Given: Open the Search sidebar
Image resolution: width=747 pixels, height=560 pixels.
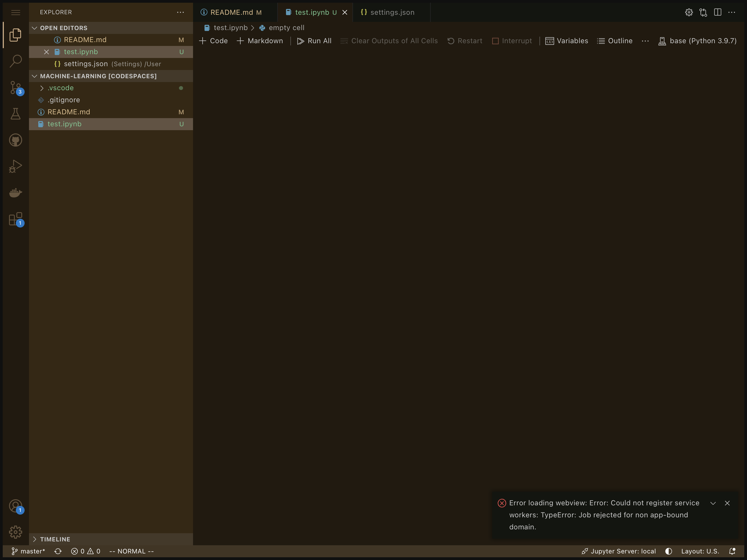Looking at the screenshot, I should [x=16, y=61].
